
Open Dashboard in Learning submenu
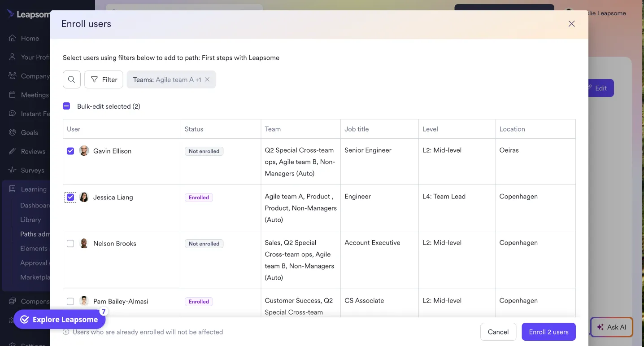pyautogui.click(x=35, y=205)
